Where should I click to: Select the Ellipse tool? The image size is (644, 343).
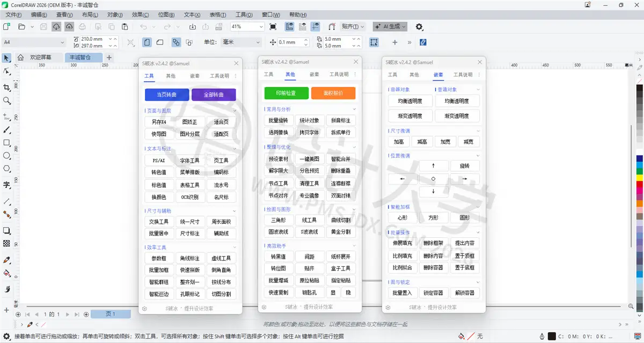pos(6,156)
